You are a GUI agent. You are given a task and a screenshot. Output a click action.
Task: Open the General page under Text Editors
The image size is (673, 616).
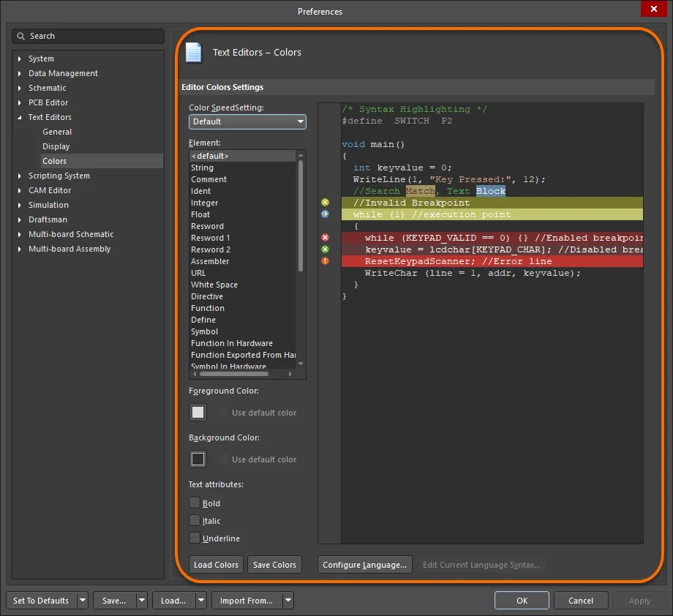(x=57, y=132)
